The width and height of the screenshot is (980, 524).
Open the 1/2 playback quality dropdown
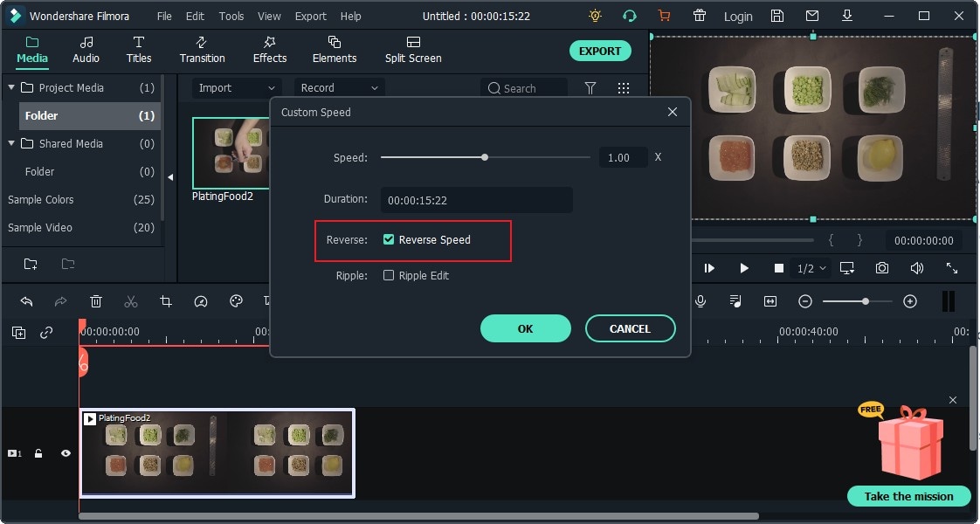(x=811, y=269)
